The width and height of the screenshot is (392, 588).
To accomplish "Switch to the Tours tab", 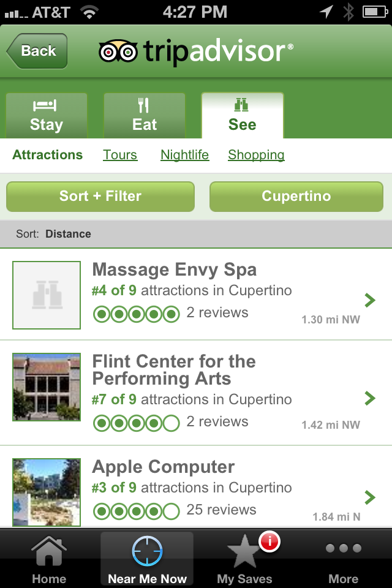I will [x=120, y=155].
